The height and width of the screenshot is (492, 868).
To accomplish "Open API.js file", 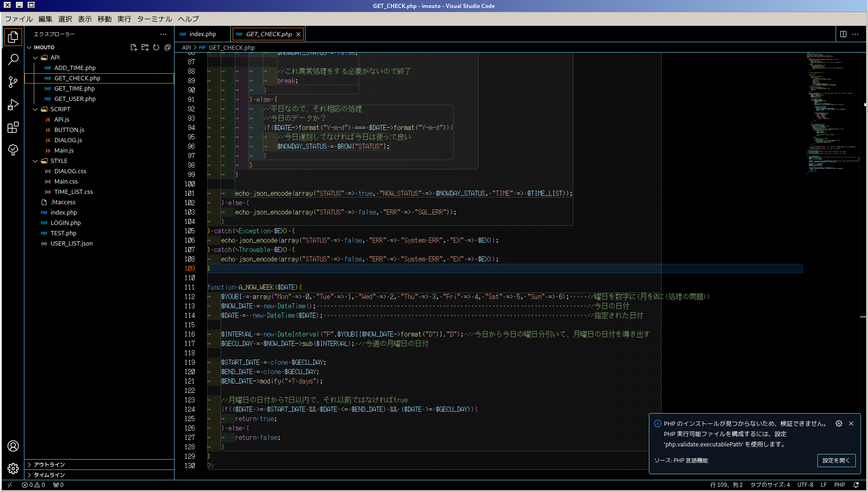I will tap(99, 120).
